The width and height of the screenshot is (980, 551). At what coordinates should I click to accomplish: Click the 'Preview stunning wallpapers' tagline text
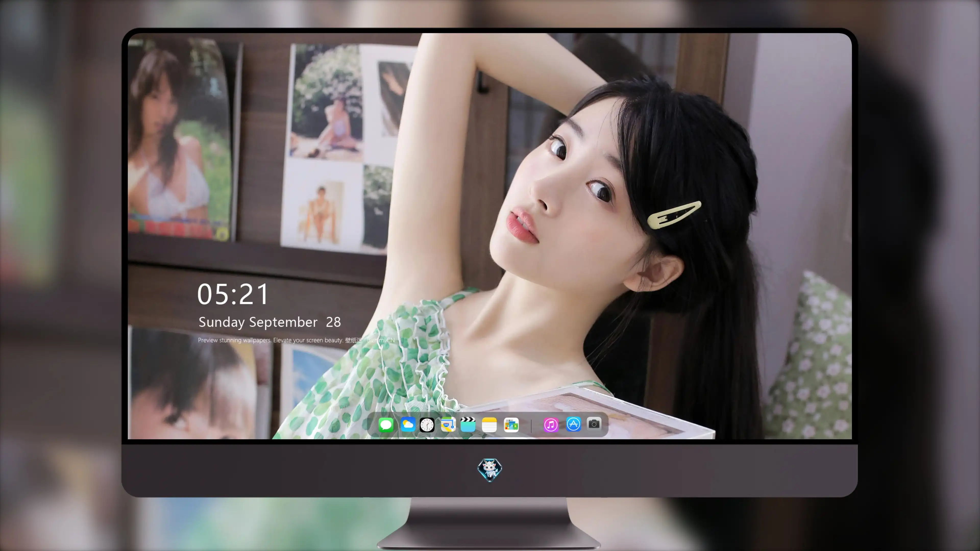(296, 340)
